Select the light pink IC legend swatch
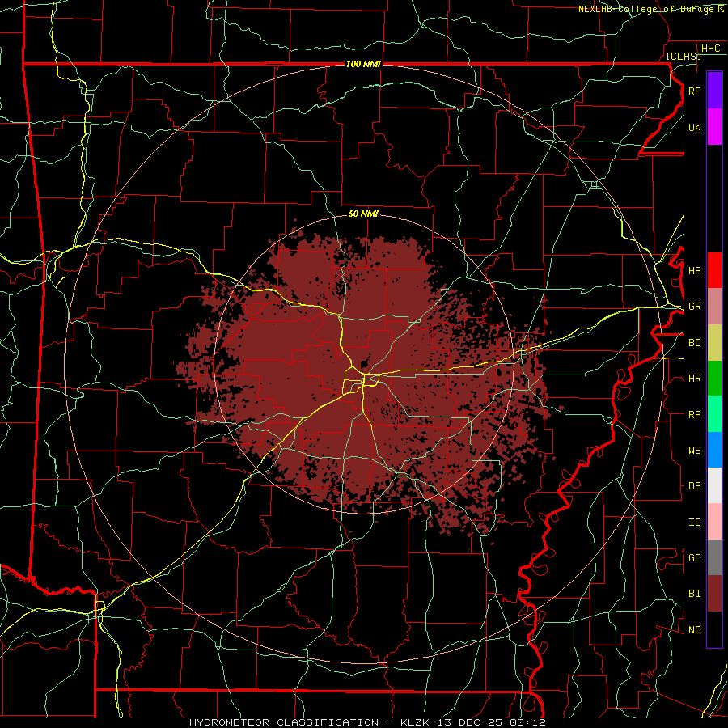 click(714, 522)
